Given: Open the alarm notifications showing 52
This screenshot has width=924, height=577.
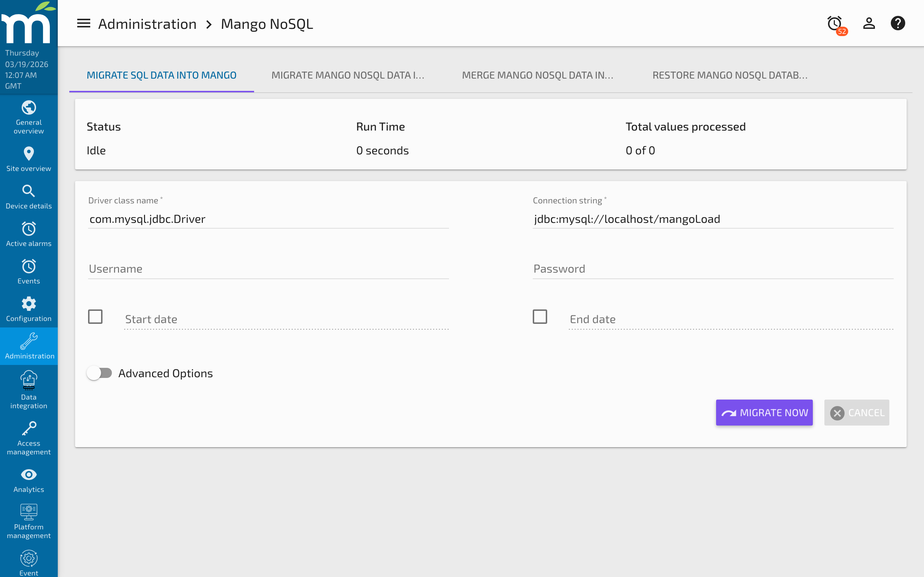Looking at the screenshot, I should pyautogui.click(x=834, y=23).
